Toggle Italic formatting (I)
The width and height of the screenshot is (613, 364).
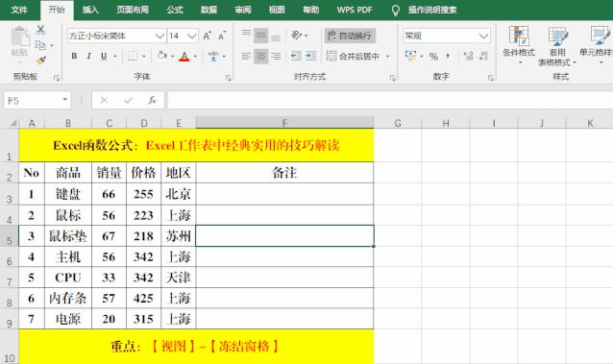click(89, 57)
